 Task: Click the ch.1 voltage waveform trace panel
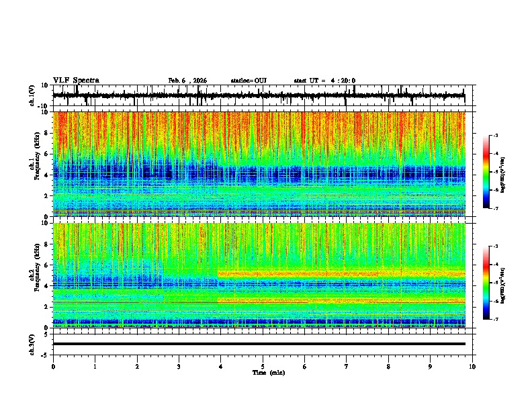(x=264, y=95)
